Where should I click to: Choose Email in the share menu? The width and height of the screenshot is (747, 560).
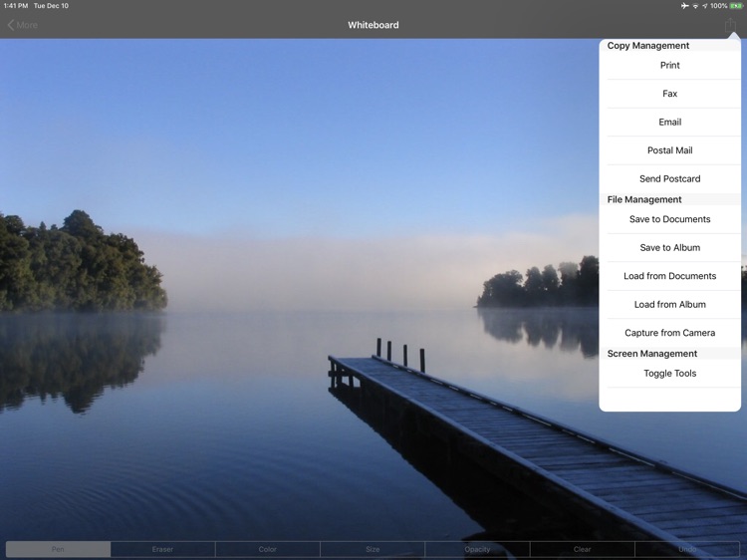pyautogui.click(x=670, y=123)
